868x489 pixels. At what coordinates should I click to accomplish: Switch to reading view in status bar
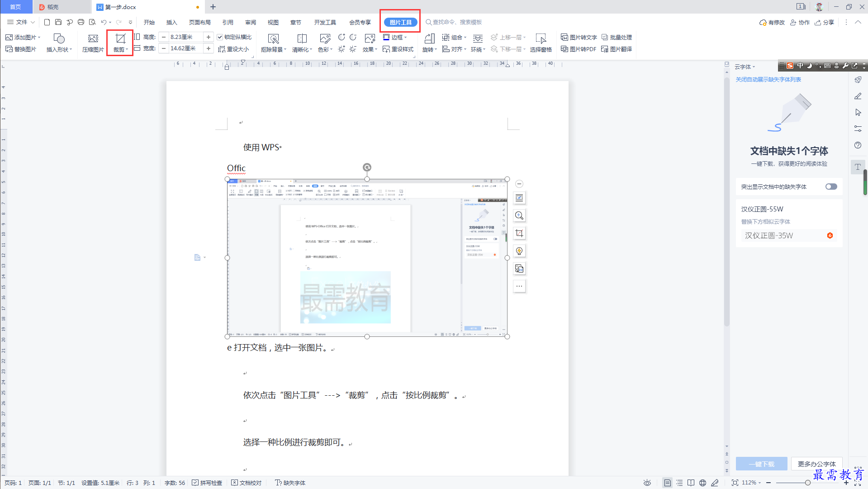tap(691, 483)
